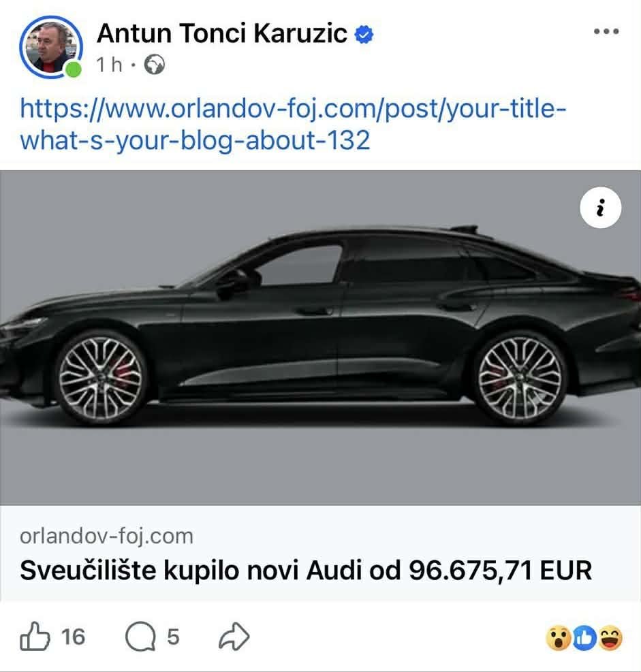Viewport: 641px width, 672px height.
Task: Like the post with the thumbs-up icon
Action: tap(35, 637)
